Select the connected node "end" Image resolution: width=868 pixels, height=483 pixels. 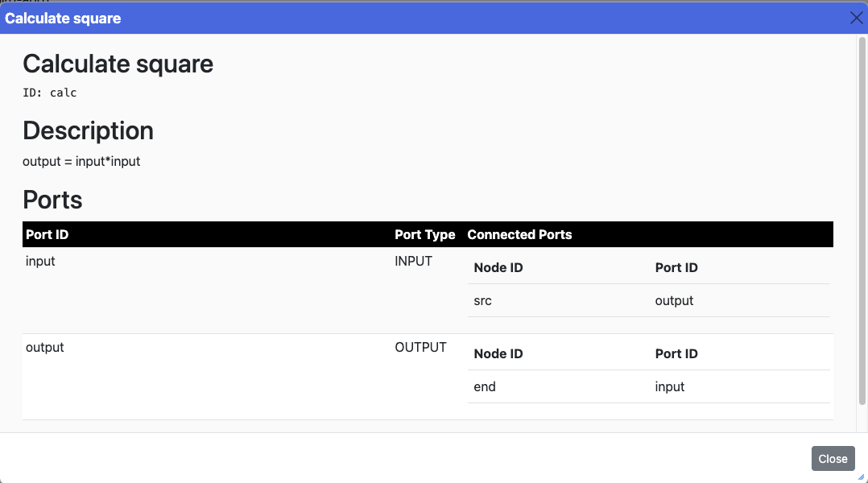click(485, 386)
